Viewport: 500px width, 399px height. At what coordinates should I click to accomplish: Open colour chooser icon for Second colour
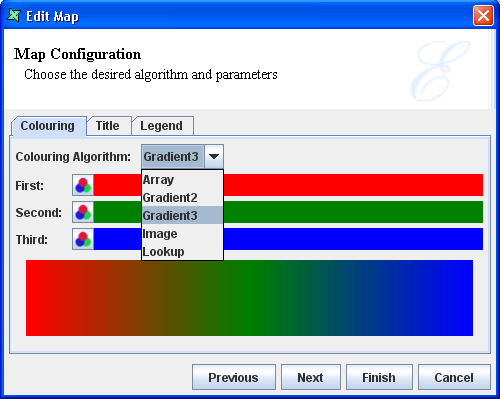(83, 212)
